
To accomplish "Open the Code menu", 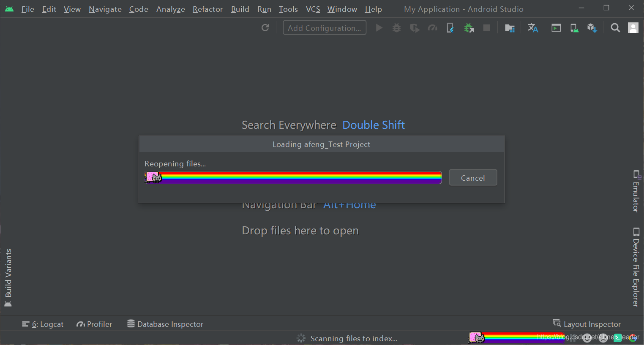I will click(139, 9).
